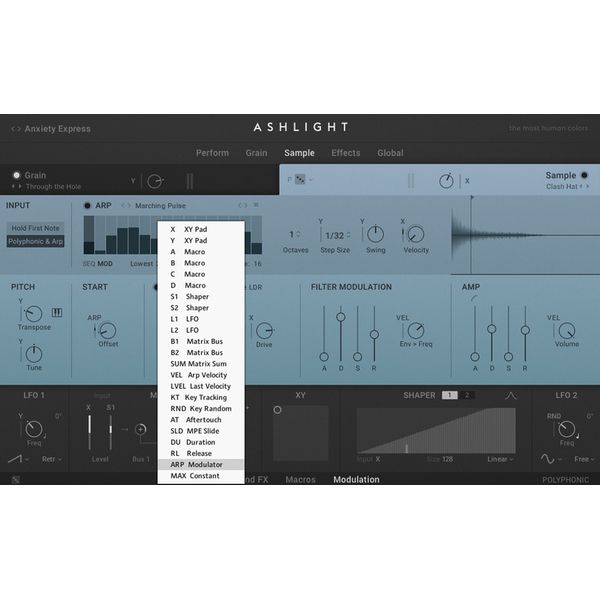
Task: Switch to the Effects tab
Action: click(x=346, y=153)
